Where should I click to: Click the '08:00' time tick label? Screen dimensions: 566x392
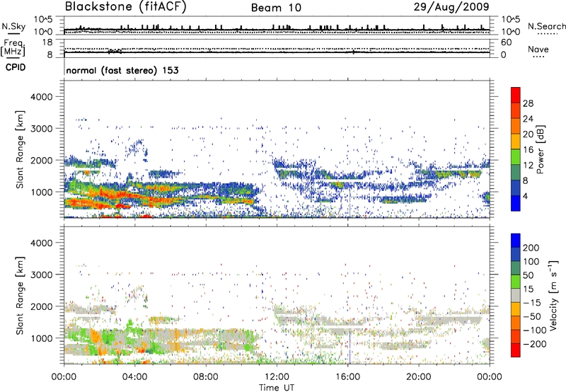[206, 377]
